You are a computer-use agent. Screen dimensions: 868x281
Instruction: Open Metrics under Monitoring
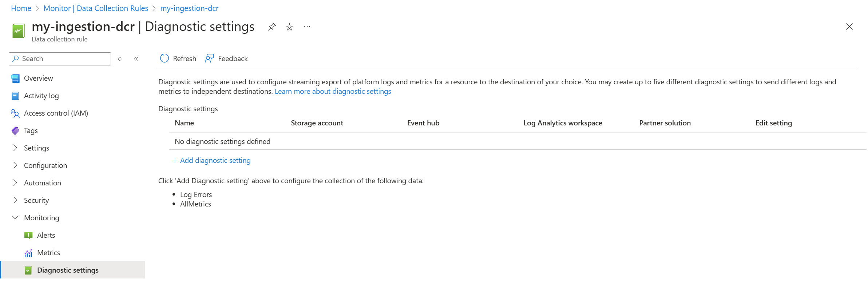[48, 253]
